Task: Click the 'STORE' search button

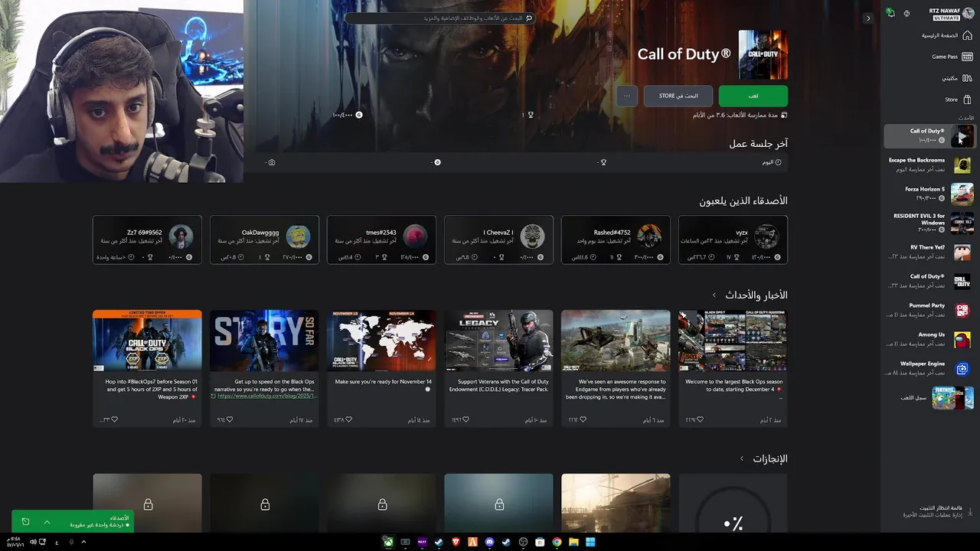Action: click(678, 96)
